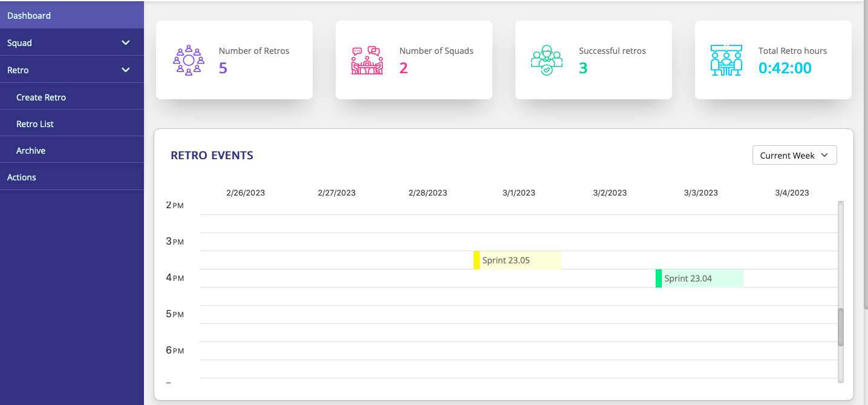Click the cyan 0:42:00 hours value

click(785, 68)
